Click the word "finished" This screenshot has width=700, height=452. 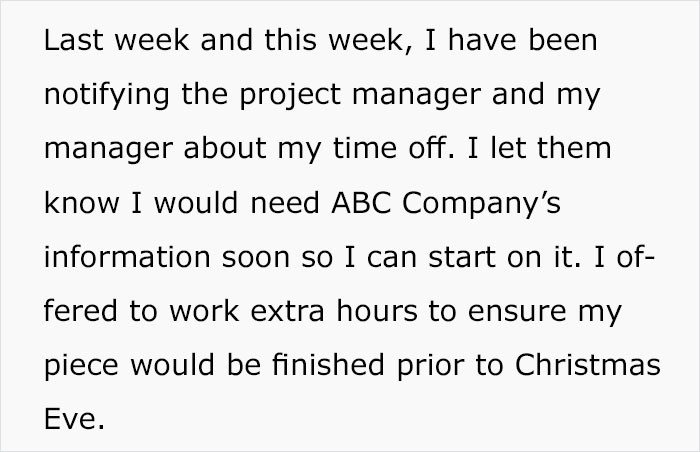point(328,364)
